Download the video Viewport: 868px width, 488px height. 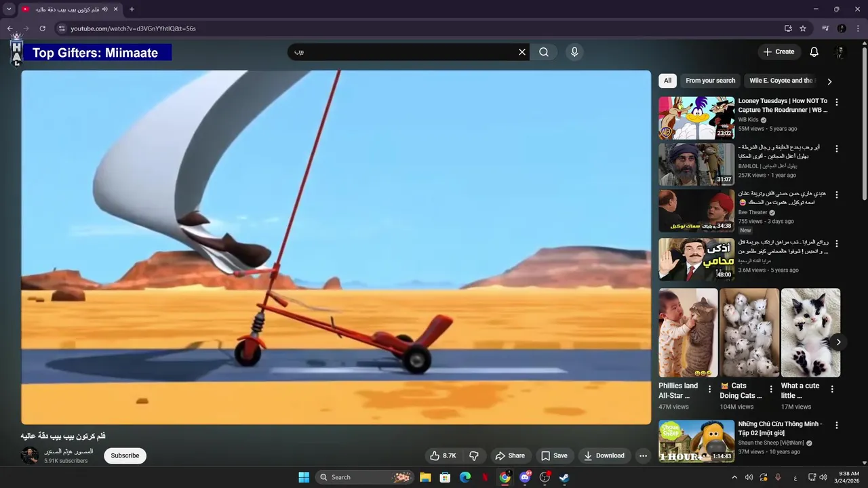pos(604,455)
